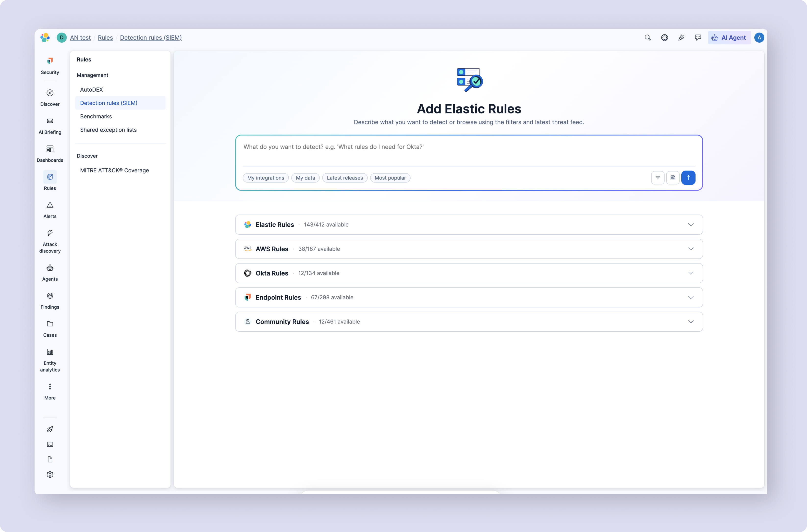This screenshot has width=807, height=532.
Task: Click the '12/461 available' count text
Action: click(339, 322)
